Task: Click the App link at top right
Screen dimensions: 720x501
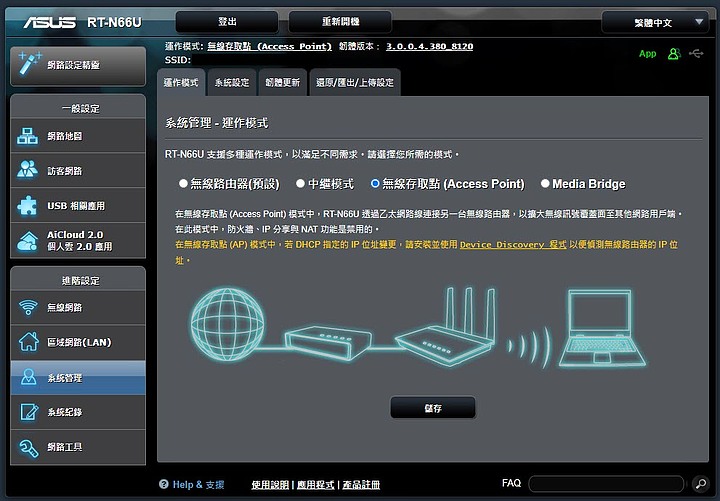Action: (647, 54)
